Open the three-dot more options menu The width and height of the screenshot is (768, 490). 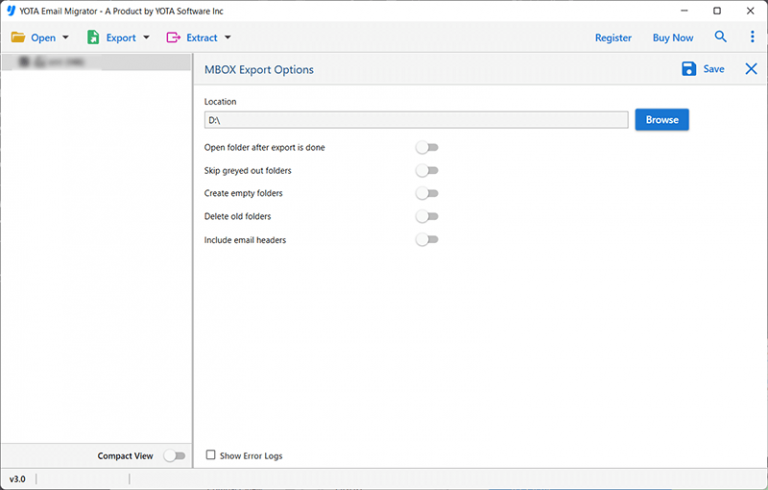(752, 36)
